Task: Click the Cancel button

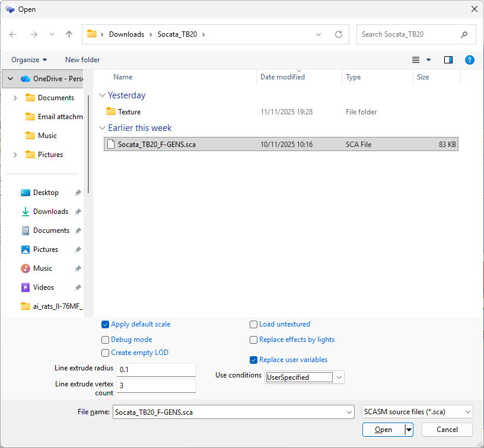Action: (447, 430)
